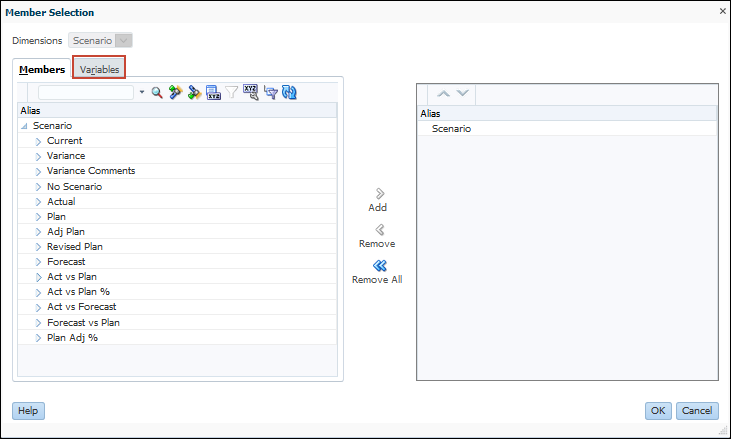Select the Variance member row
This screenshot has height=439, width=731.
[x=177, y=156]
